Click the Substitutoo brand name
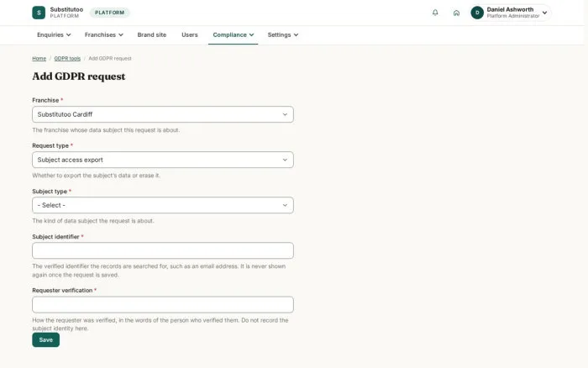 [x=66, y=9]
